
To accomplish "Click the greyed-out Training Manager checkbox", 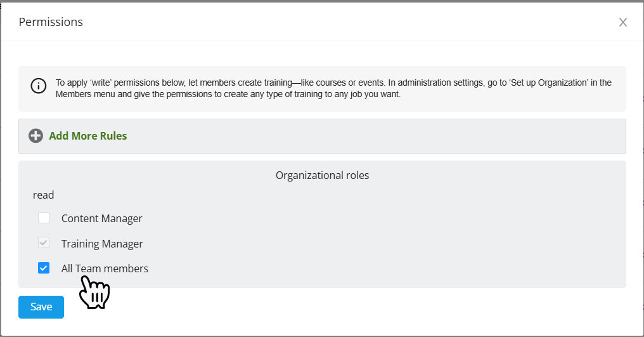I will tap(44, 243).
